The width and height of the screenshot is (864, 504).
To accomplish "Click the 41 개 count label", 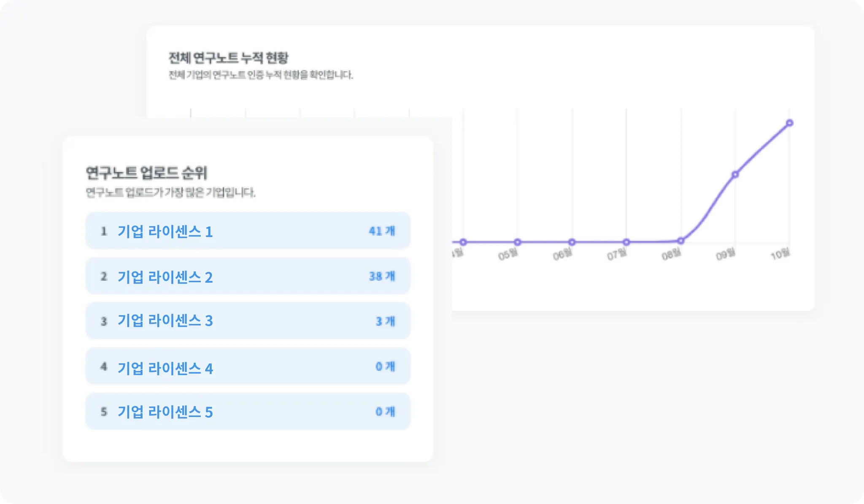I will pos(382,231).
